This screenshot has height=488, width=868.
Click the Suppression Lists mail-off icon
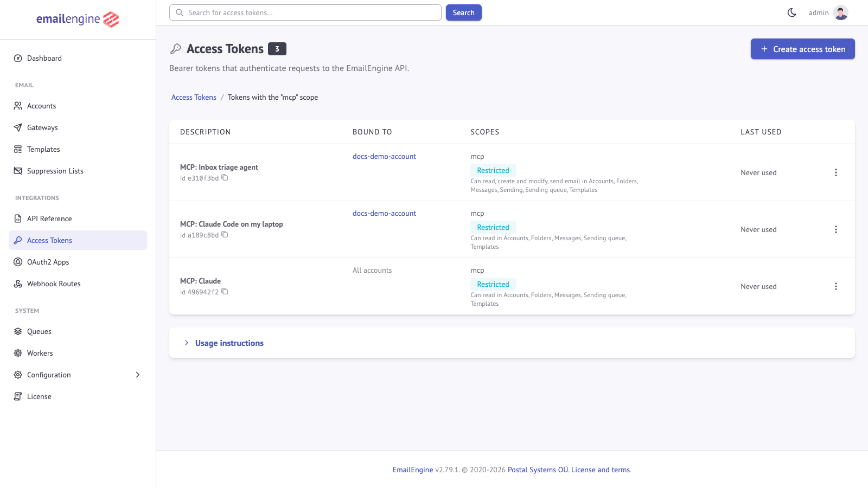[18, 171]
